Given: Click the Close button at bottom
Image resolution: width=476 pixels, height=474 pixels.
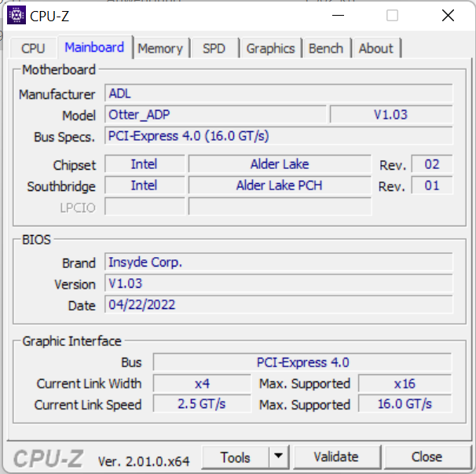Looking at the screenshot, I should coord(427,457).
